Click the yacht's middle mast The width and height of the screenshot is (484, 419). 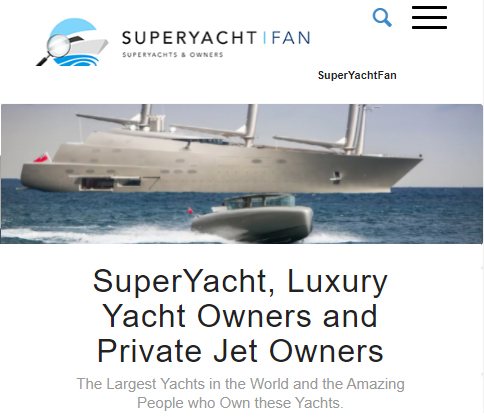point(251,125)
